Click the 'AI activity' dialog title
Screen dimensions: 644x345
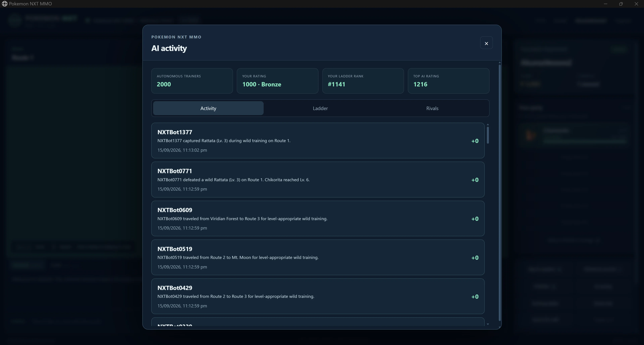coord(169,48)
